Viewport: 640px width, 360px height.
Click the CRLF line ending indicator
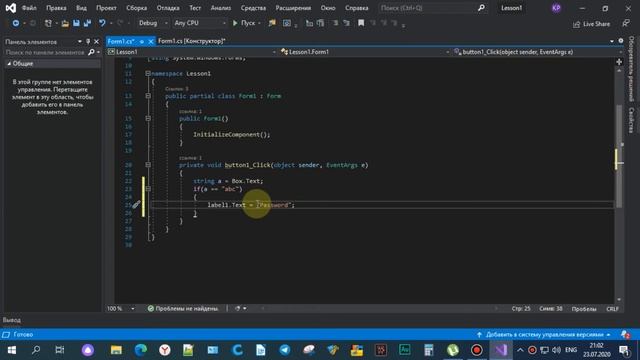point(612,309)
